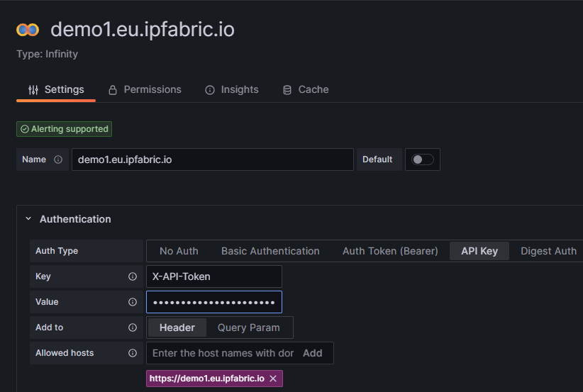
Task: Toggle the Default data source switch
Action: tap(423, 159)
